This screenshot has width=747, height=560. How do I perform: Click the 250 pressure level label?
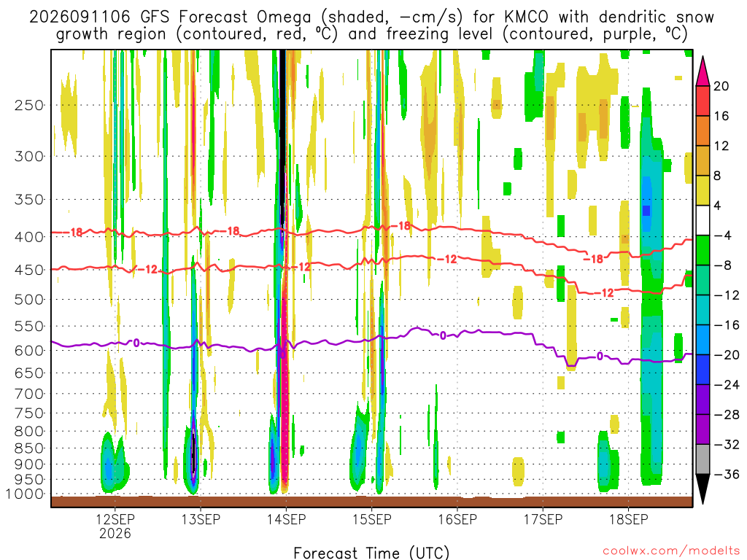[x=29, y=105]
